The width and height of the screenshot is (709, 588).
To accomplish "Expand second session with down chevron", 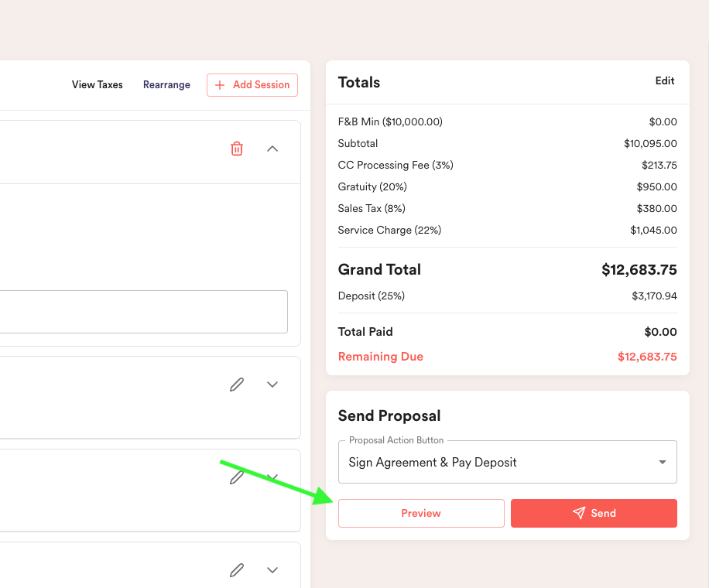I will 272,385.
